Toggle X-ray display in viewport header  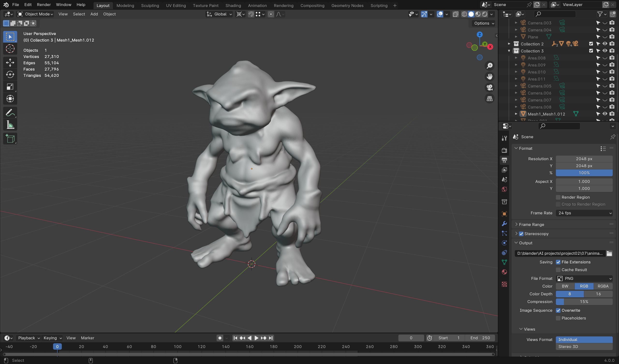[x=455, y=14]
